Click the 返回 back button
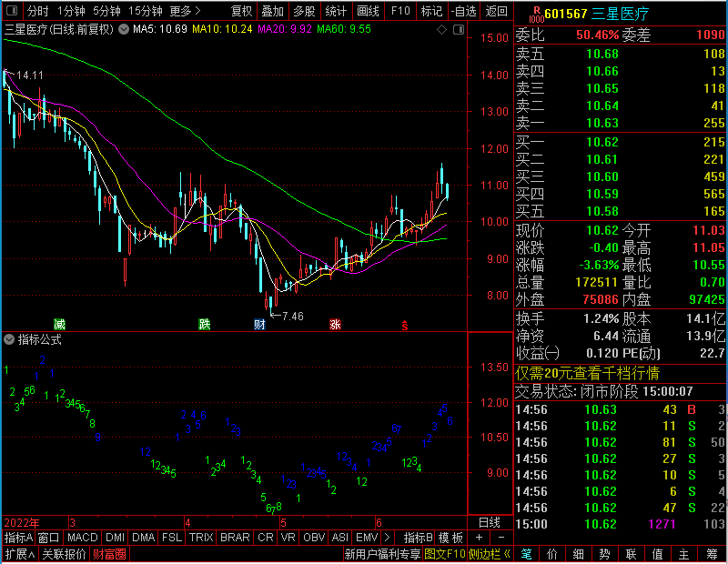Viewport: 728px width, 564px height. pyautogui.click(x=496, y=11)
